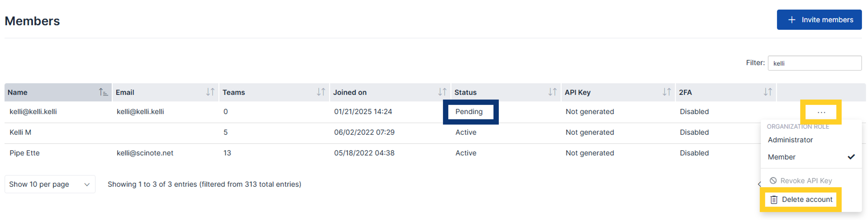Go to previous page pagination arrow
This screenshot has height=220, width=868.
[x=759, y=184]
